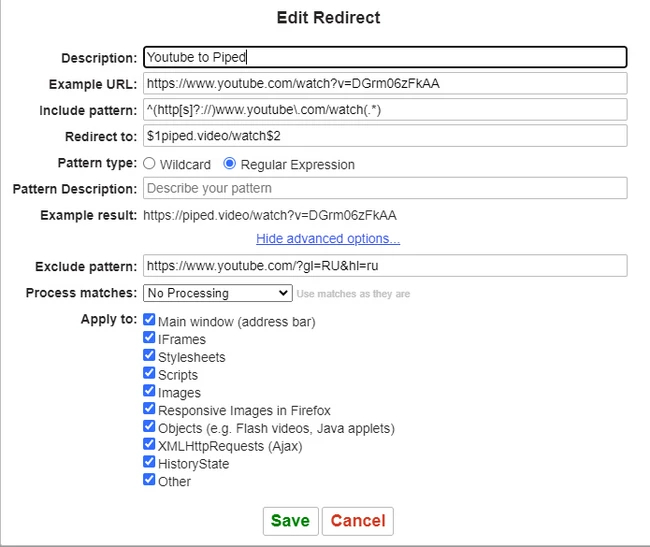
Task: Select the Regular Expression pattern type
Action: tap(230, 164)
